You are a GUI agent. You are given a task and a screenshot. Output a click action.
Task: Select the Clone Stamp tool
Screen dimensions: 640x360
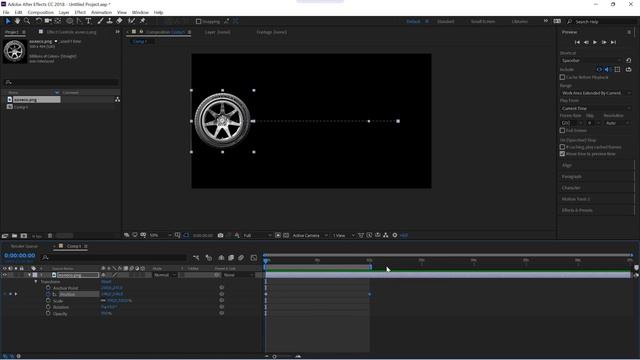[x=110, y=21]
